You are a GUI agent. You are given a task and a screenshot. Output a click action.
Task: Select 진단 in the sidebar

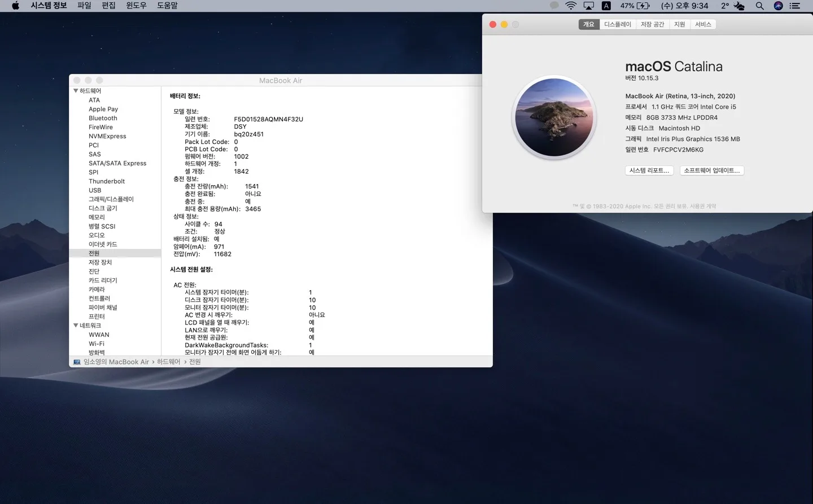click(x=94, y=271)
